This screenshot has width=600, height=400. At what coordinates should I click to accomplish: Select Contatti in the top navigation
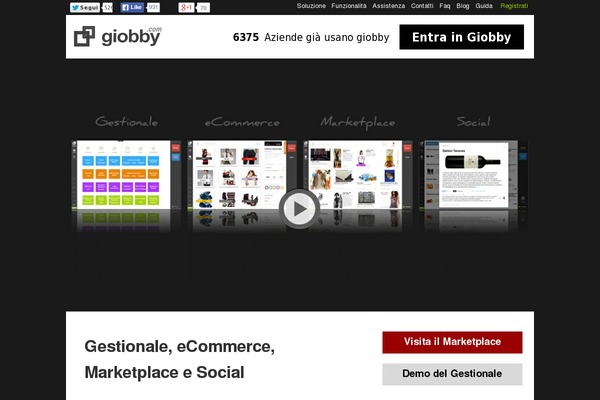click(422, 6)
